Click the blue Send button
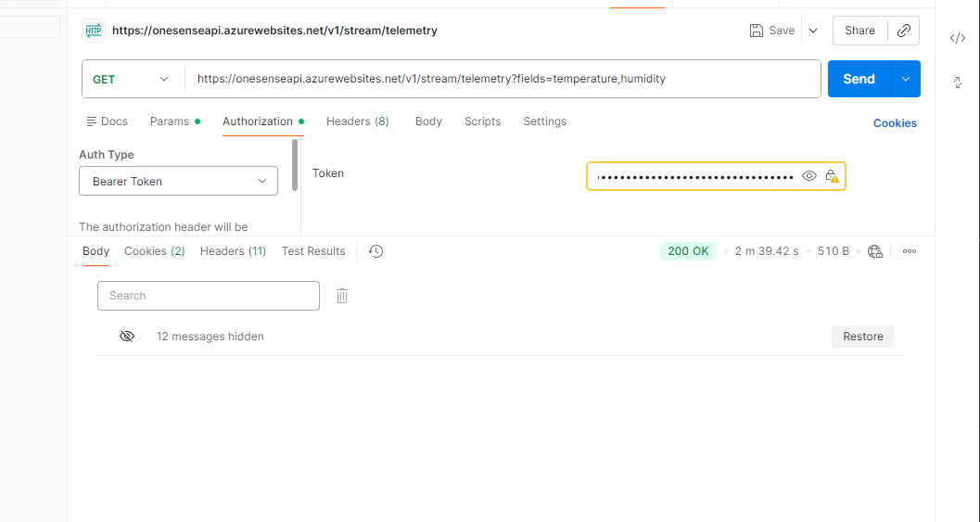The width and height of the screenshot is (980, 522). tap(859, 79)
